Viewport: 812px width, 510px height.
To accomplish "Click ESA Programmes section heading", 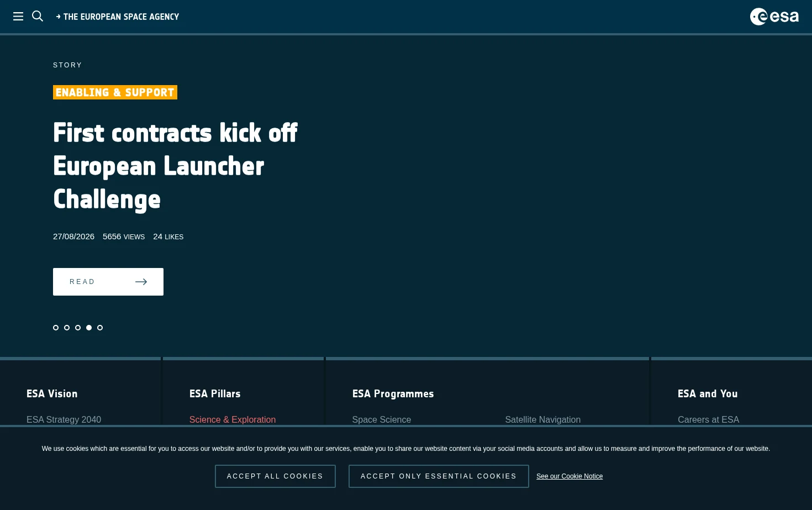I will 393,393.
